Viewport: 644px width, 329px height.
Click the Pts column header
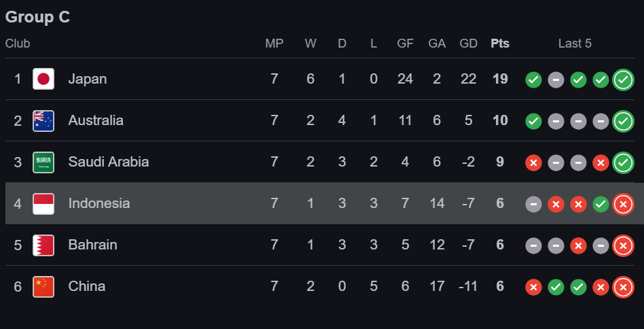point(500,44)
